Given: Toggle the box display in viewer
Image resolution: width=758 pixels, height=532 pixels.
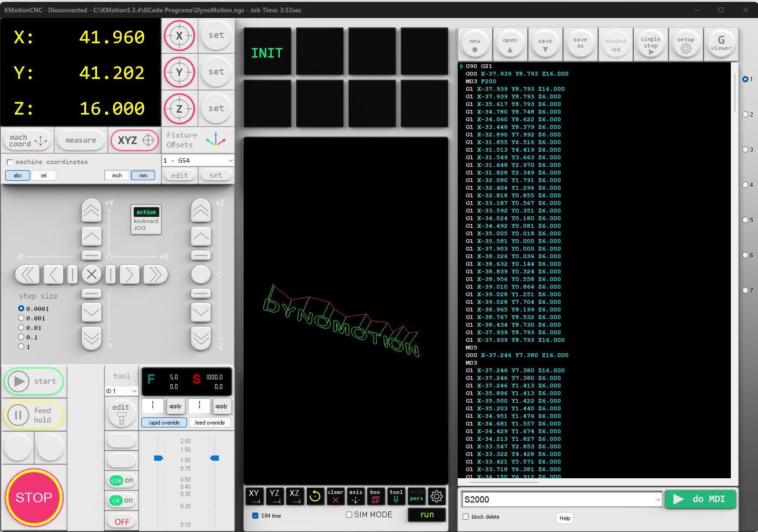Looking at the screenshot, I should coord(375,496).
